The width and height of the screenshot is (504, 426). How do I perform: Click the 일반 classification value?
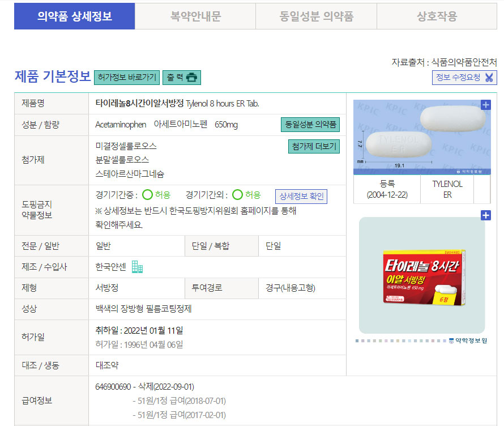(x=103, y=246)
